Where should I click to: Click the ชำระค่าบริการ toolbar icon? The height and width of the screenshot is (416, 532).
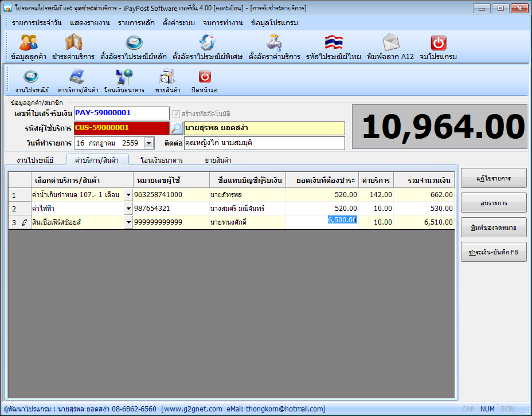tap(73, 44)
